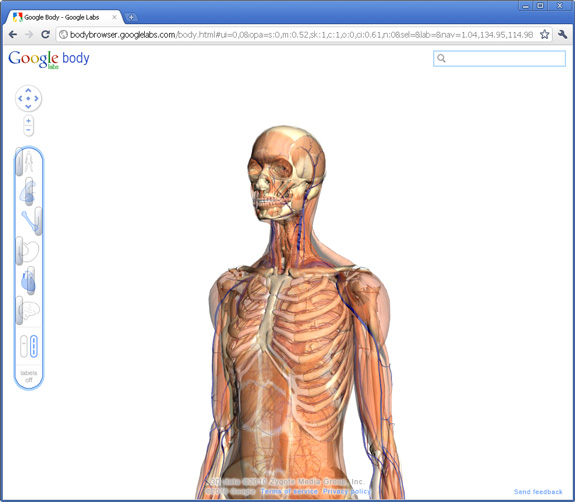This screenshot has width=575, height=502.
Task: Recenter the view using the pan control's center dot
Action: click(x=28, y=98)
